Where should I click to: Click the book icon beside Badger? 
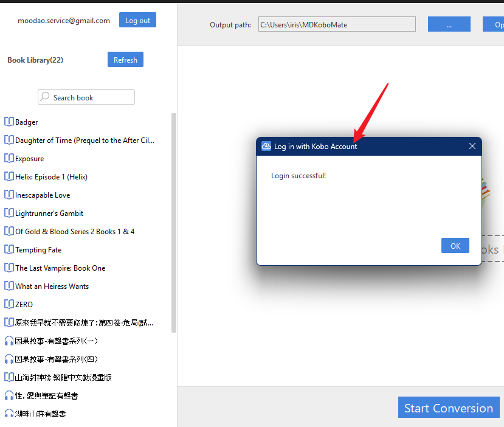click(9, 122)
